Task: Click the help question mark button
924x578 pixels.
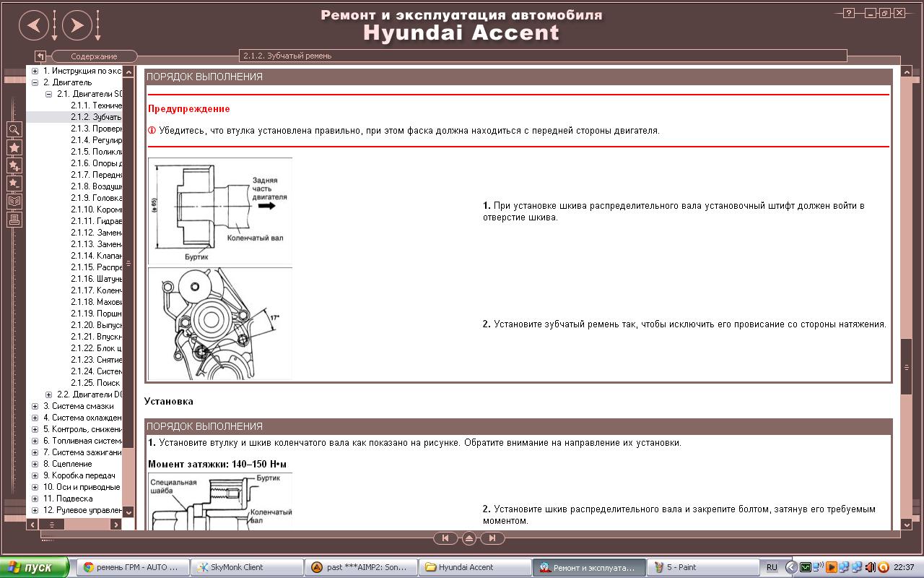Action: pyautogui.click(x=850, y=13)
